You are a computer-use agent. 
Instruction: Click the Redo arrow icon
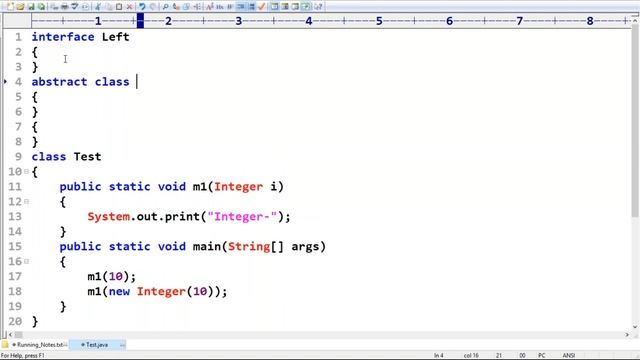pyautogui.click(x=152, y=7)
